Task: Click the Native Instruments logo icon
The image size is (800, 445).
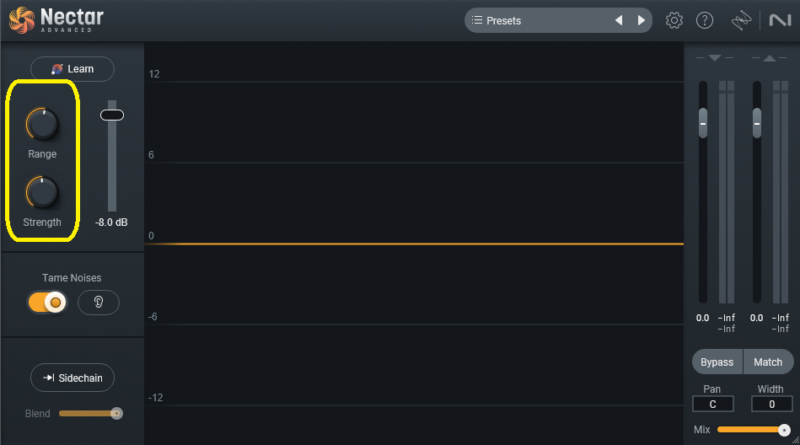Action: [778, 20]
